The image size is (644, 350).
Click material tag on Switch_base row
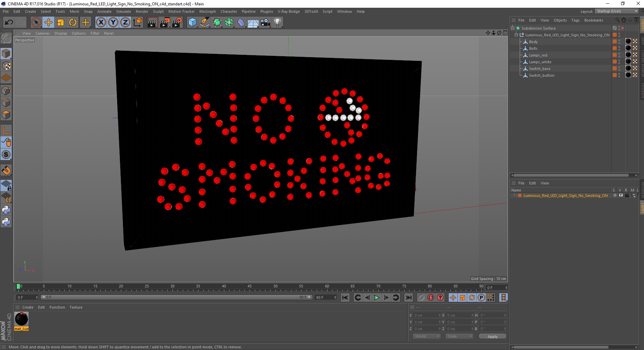click(628, 68)
